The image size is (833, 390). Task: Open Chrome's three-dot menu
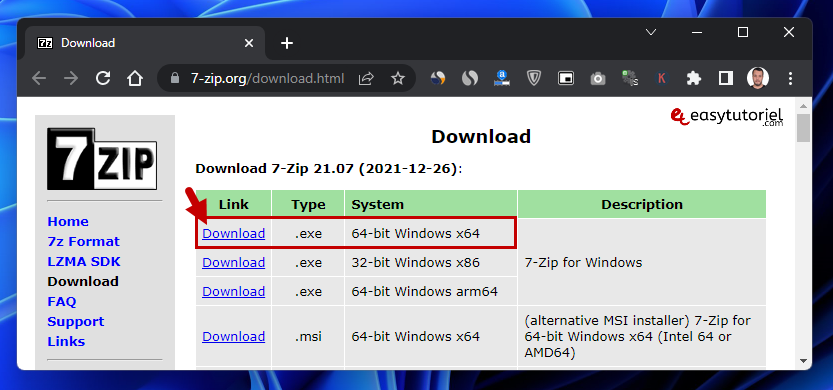[790, 79]
